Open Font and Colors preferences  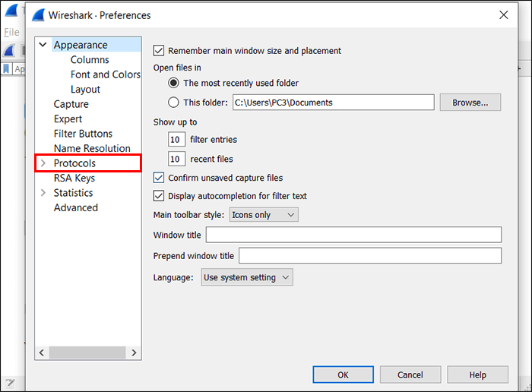click(x=105, y=74)
